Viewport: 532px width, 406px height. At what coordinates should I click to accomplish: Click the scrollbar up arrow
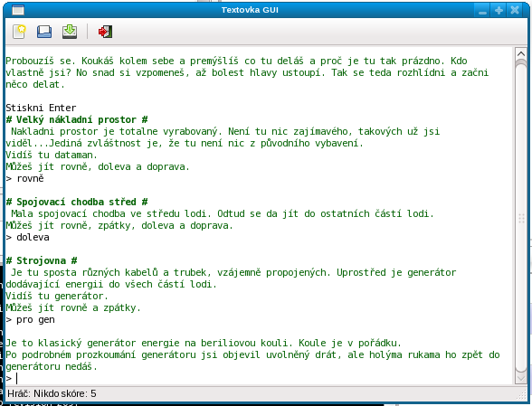click(x=520, y=53)
